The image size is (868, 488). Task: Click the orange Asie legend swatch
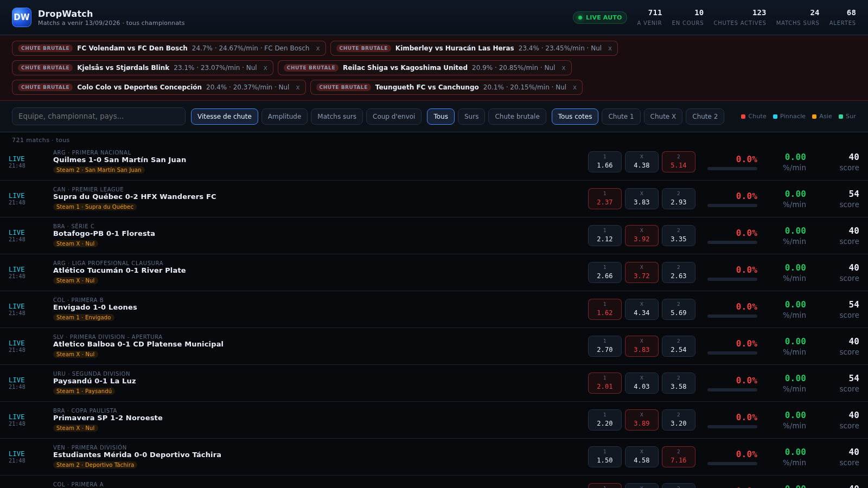point(814,117)
